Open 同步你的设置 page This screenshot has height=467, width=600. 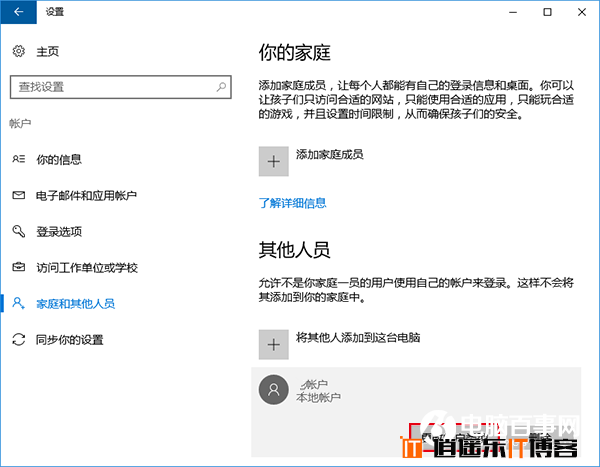click(x=69, y=339)
